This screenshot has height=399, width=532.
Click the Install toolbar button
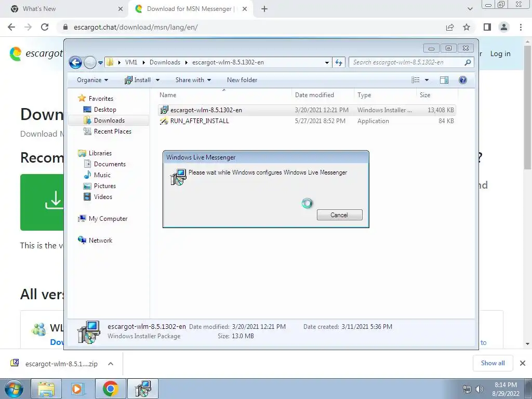(137, 80)
